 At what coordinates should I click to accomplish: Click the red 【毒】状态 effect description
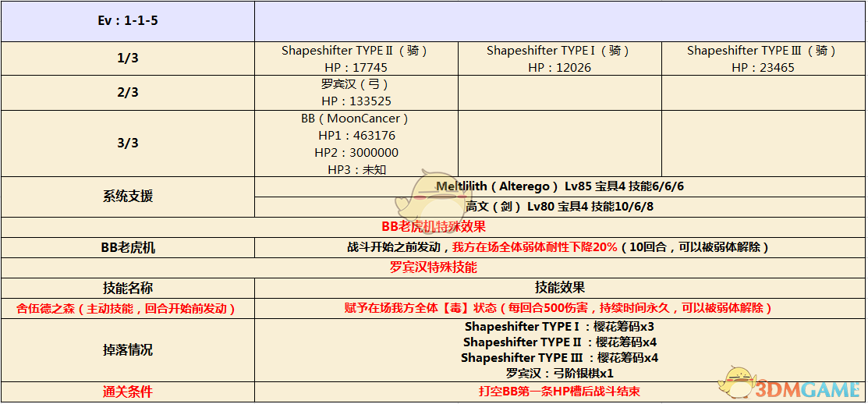[558, 308]
